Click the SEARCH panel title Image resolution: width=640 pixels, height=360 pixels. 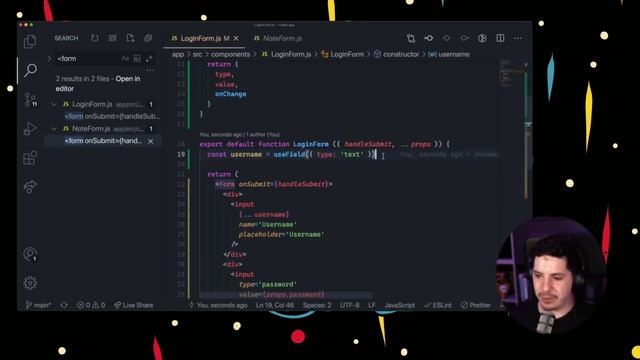tap(66, 38)
